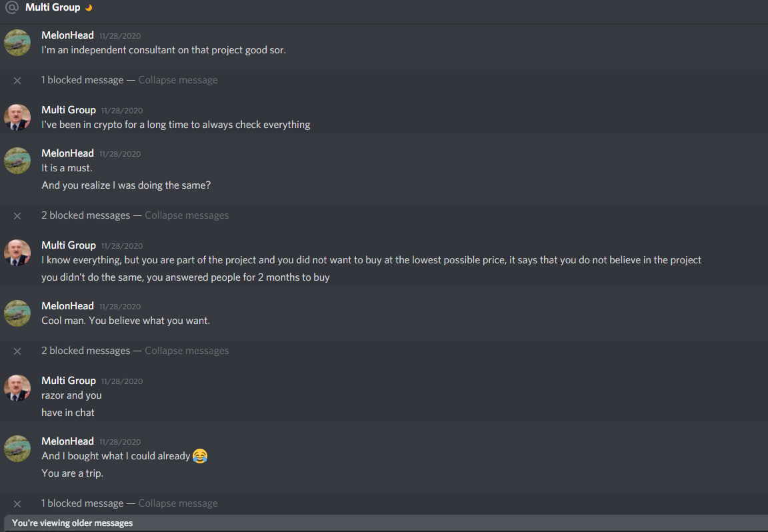Click X icon on bottom blocked message row

(x=17, y=503)
